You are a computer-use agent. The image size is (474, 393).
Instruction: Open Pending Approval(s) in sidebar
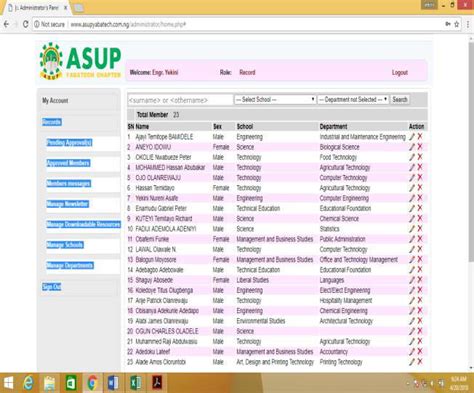[69, 143]
